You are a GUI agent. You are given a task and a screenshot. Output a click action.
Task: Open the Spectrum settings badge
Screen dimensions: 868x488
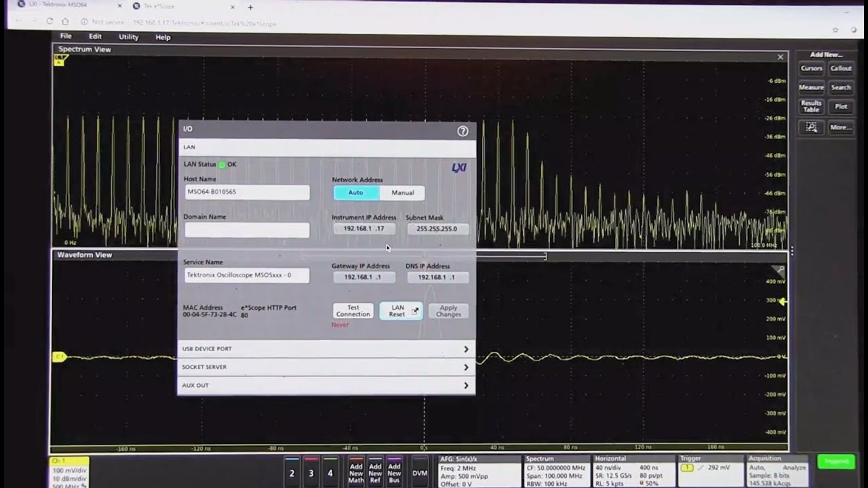pyautogui.click(x=556, y=471)
